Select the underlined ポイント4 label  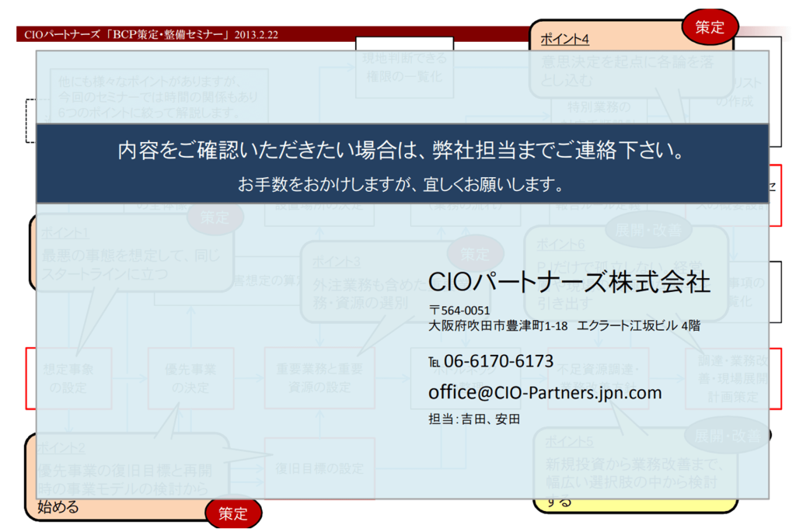564,39
